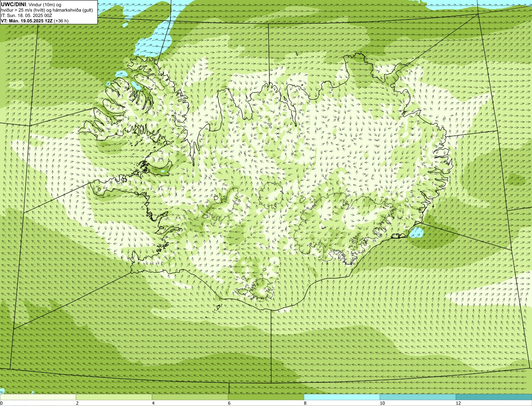Image resolution: width=532 pixels, height=406 pixels.
Task: Click the '2' label on the color scale
Action: [x=77, y=403]
